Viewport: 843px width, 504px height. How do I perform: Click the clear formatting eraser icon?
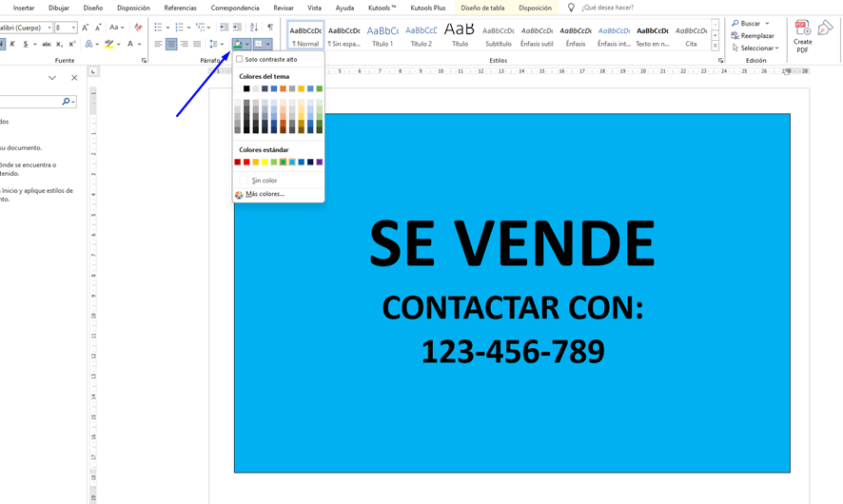tap(138, 28)
